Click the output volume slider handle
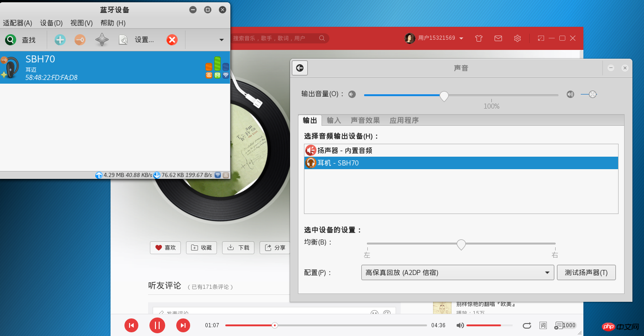This screenshot has height=336, width=644. pyautogui.click(x=444, y=96)
